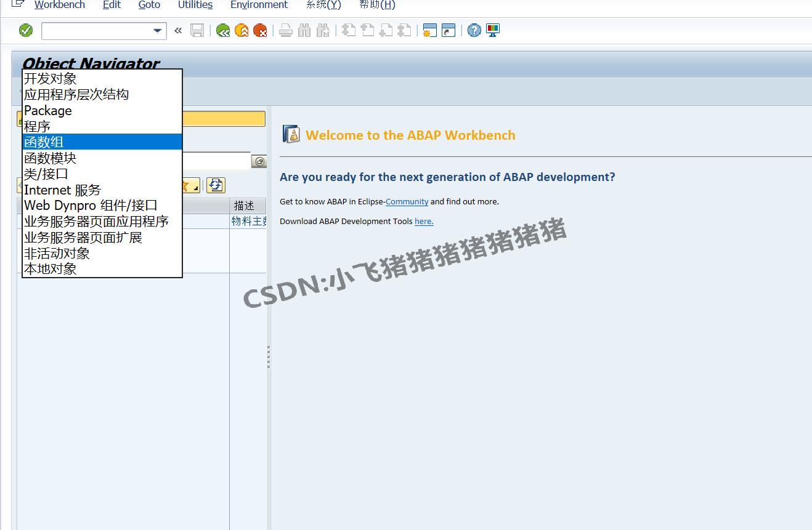The width and height of the screenshot is (812, 530).
Task: Select 业务服务器页面扩展 option
Action: coord(102,238)
